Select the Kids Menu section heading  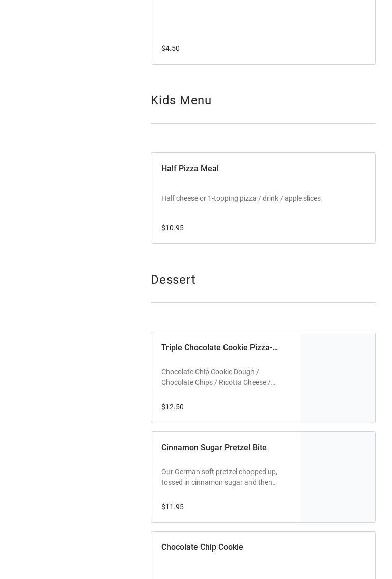click(181, 100)
